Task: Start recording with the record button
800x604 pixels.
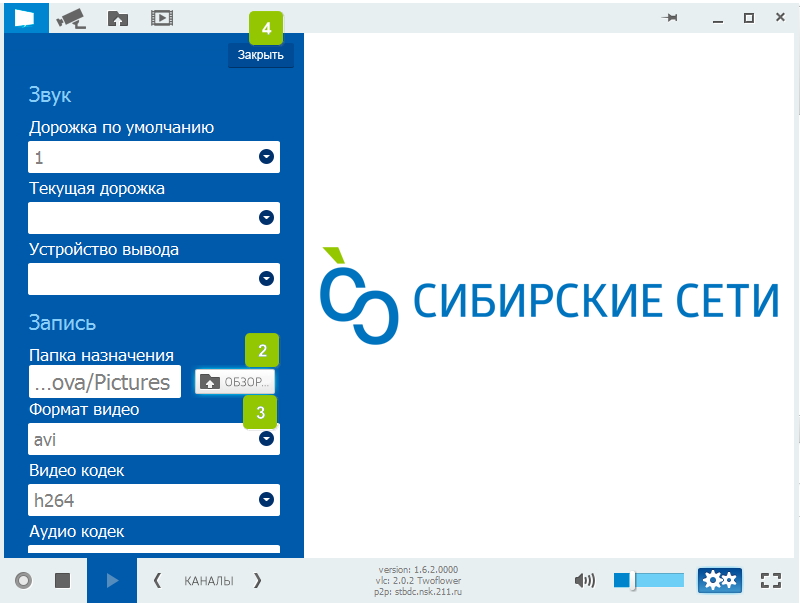Action: pos(23,581)
